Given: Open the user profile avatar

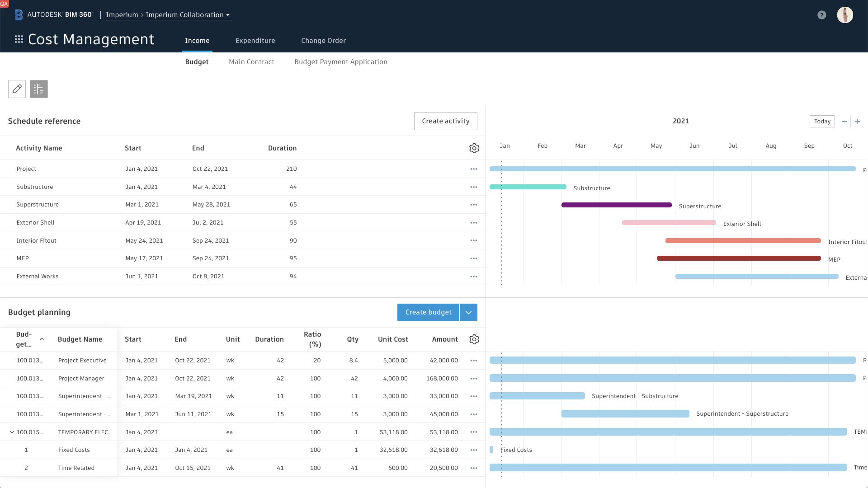Looking at the screenshot, I should pyautogui.click(x=844, y=15).
